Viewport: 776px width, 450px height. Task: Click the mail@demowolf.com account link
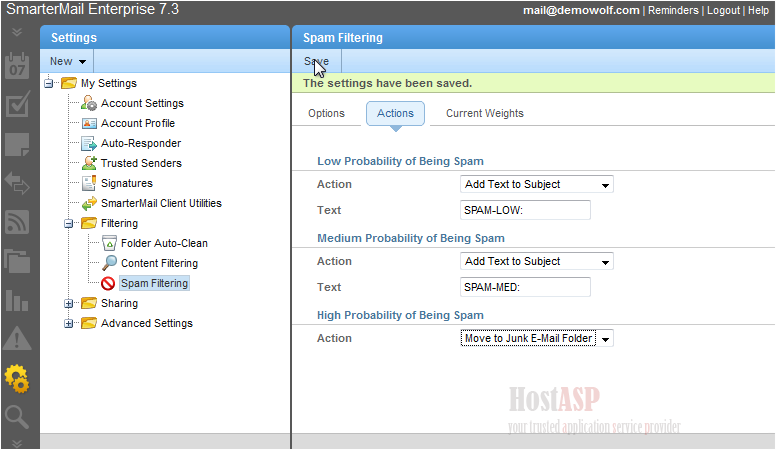pos(581,10)
